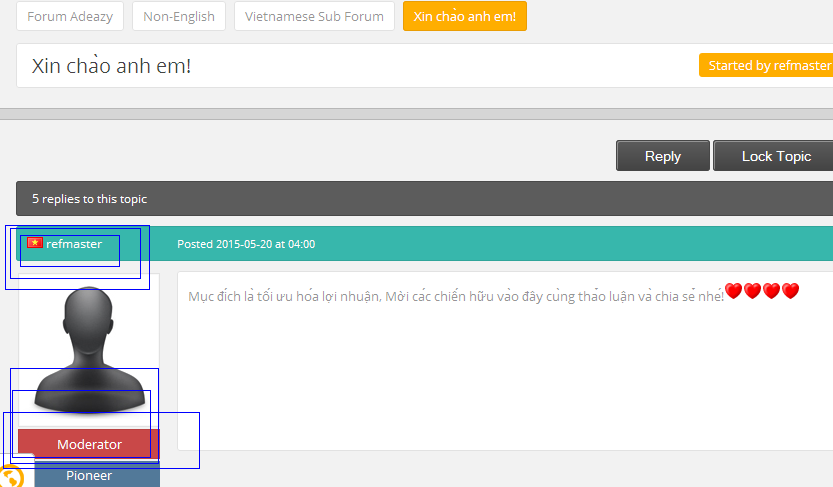Click the refmaster avatar image

coord(89,349)
